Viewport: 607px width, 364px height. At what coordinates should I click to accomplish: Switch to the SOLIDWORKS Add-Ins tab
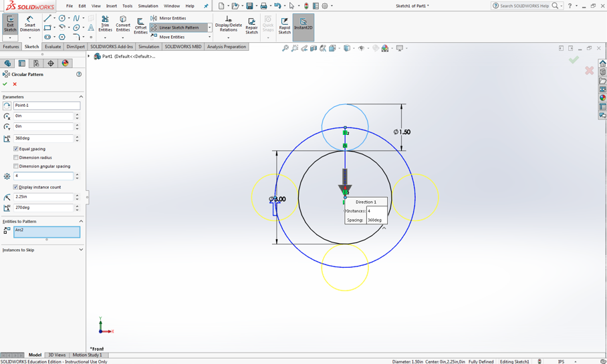112,47
